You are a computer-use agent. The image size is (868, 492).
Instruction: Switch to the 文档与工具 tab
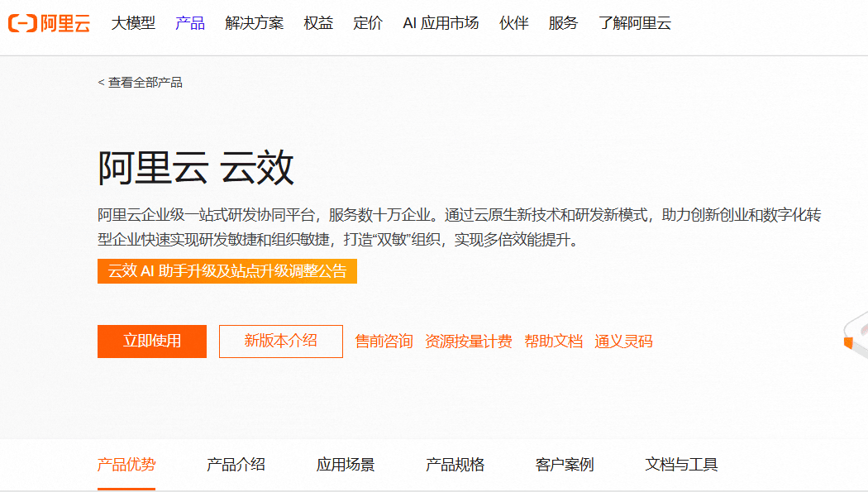tap(681, 465)
